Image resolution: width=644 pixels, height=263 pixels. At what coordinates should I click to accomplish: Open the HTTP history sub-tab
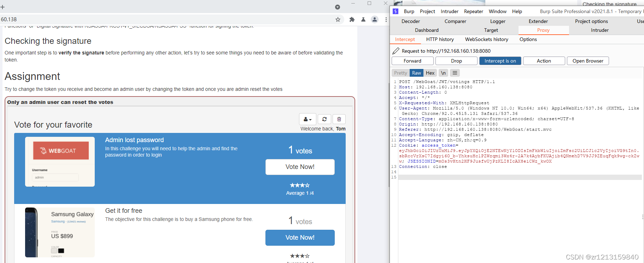pyautogui.click(x=440, y=39)
